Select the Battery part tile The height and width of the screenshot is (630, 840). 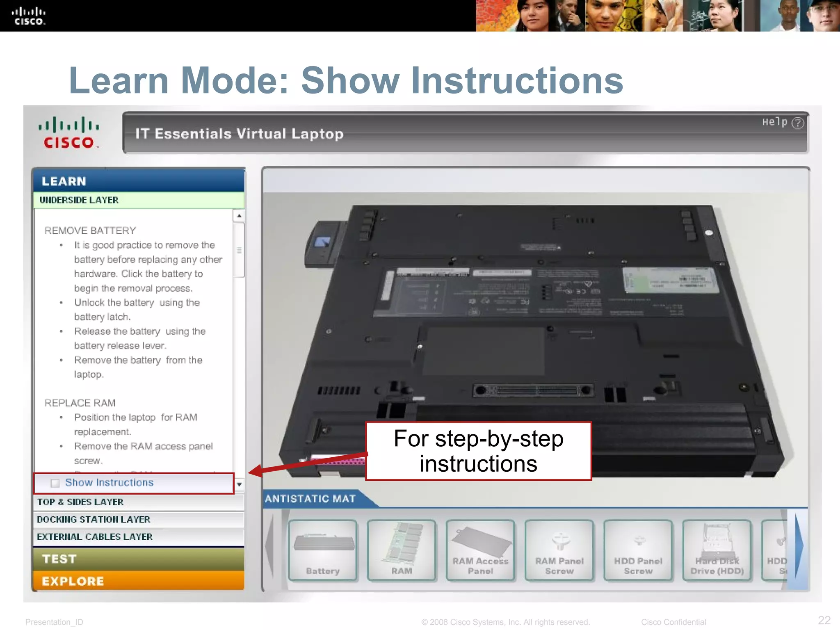click(x=323, y=550)
